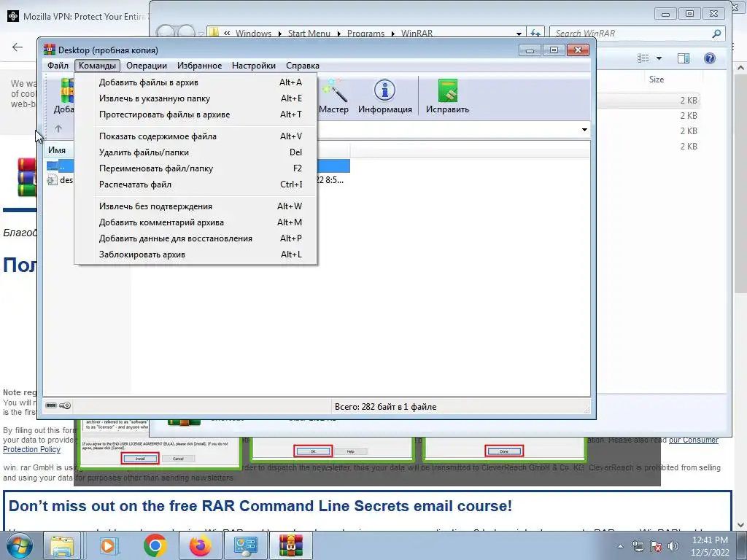This screenshot has width=747, height=560.
Task: Select Добавить комментарий архива
Action: [x=196, y=222]
